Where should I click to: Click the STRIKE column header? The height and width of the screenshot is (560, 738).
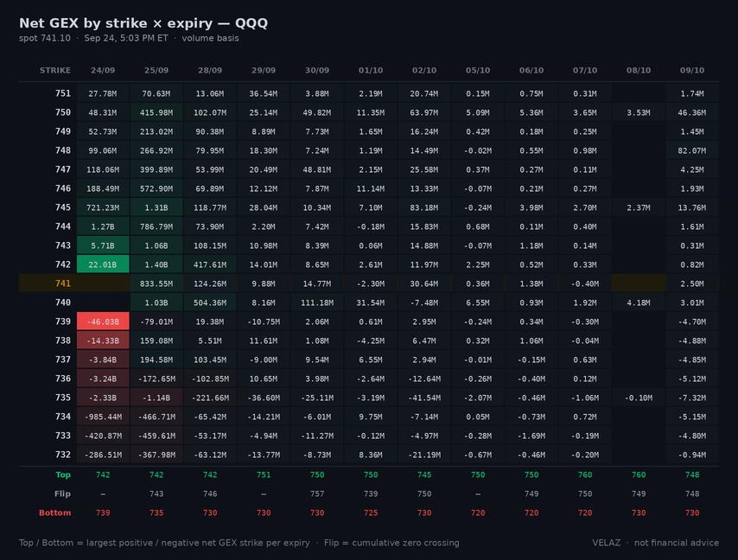pyautogui.click(x=55, y=70)
